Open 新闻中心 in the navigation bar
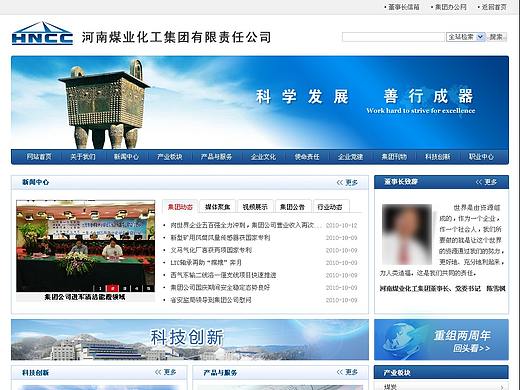The image size is (520, 390). coord(126,157)
